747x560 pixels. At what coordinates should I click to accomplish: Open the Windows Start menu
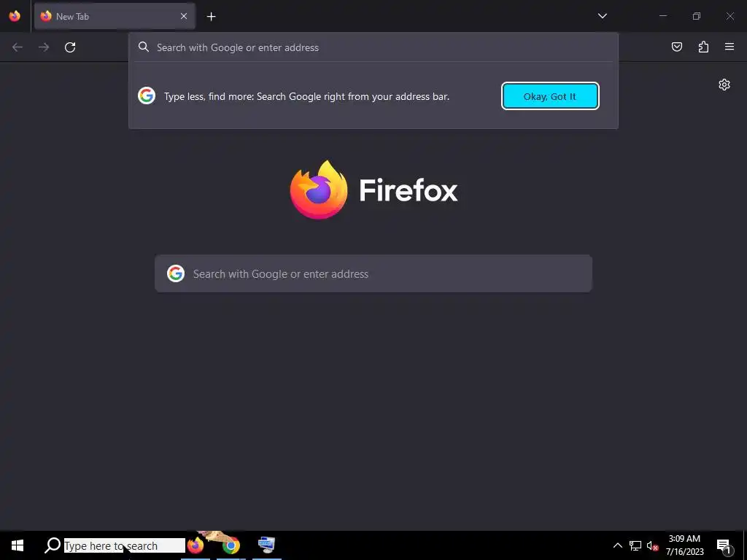click(x=18, y=545)
